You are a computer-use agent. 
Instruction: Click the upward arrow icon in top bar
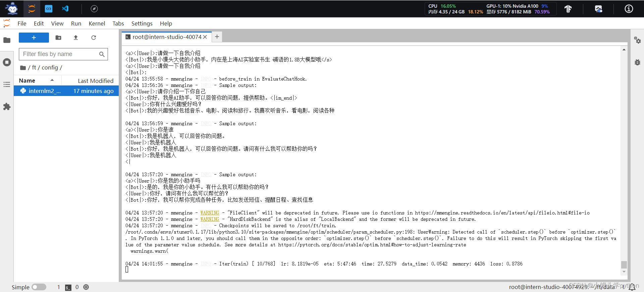568,9
